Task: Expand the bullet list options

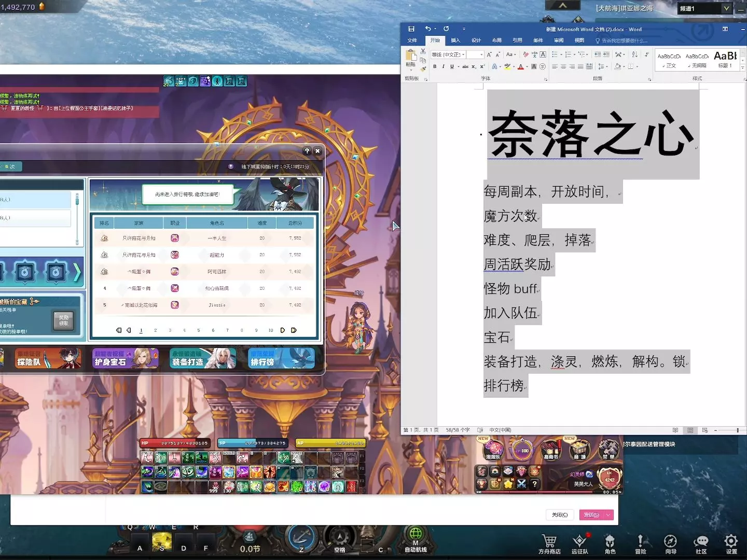Action: click(x=561, y=54)
